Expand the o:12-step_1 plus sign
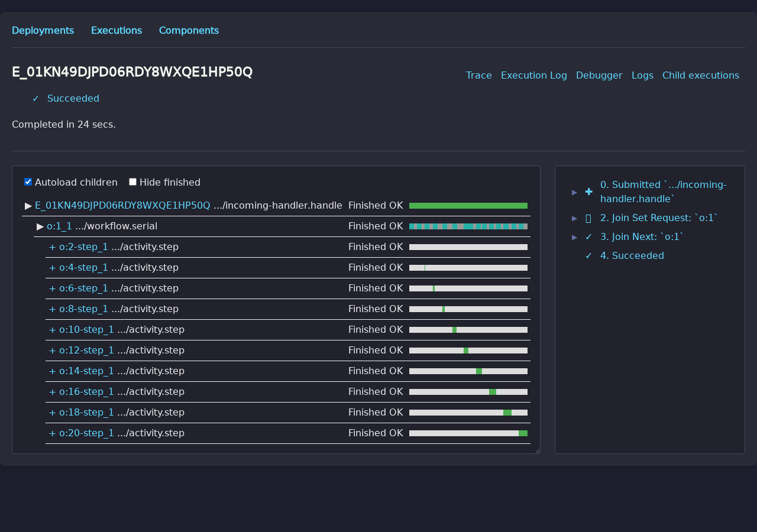Screen dimensions: 757x532 coord(52,351)
